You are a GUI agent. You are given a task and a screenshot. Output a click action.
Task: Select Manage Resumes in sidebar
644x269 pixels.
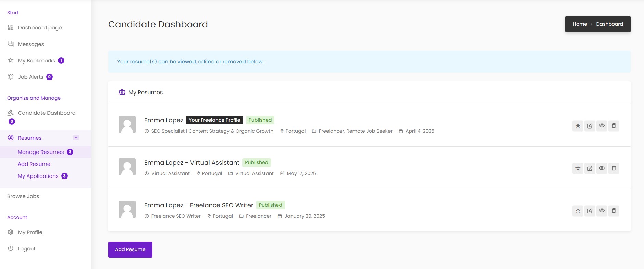[x=41, y=152]
